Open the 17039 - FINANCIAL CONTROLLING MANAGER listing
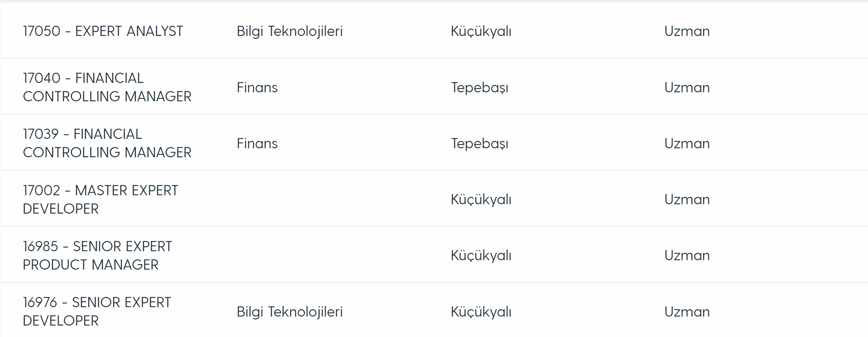868x337 pixels. point(107,143)
